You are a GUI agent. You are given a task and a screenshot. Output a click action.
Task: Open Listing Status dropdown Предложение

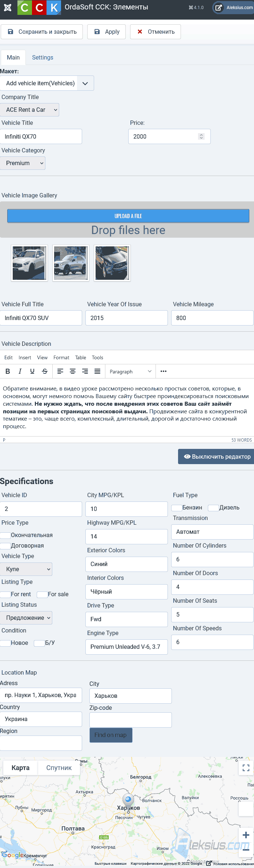coord(26,618)
